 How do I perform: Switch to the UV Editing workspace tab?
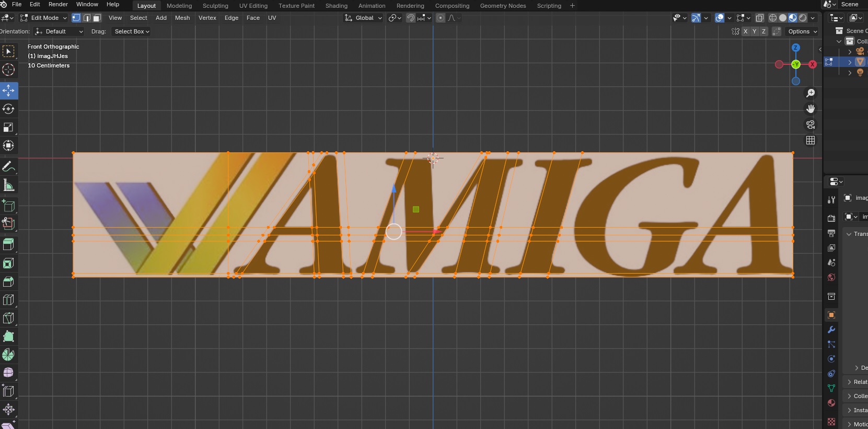pos(253,6)
